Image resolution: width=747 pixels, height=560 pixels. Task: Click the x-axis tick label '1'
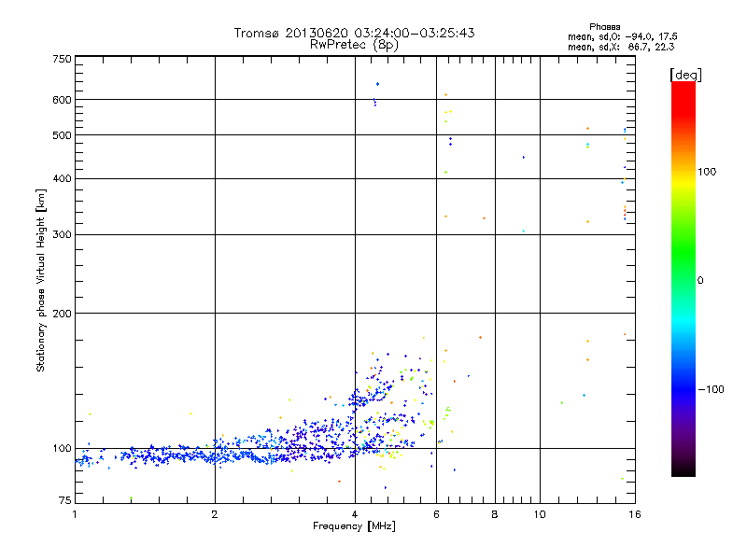pos(75,514)
